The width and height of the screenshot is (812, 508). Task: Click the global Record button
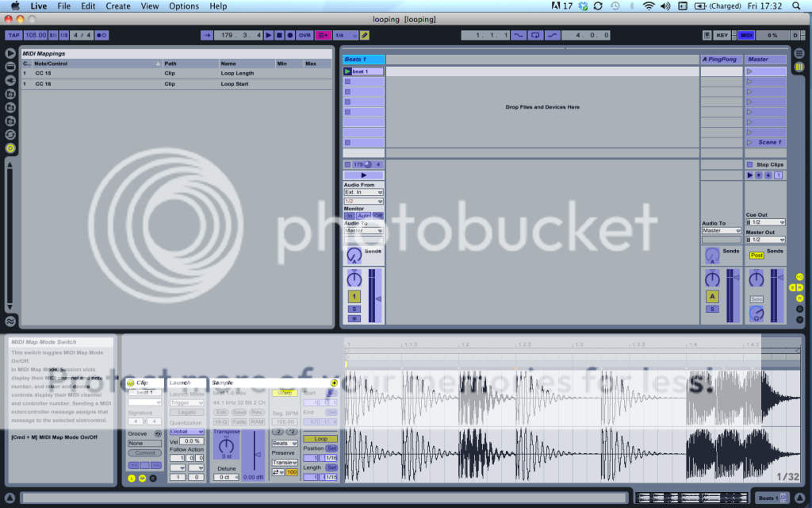click(x=290, y=35)
